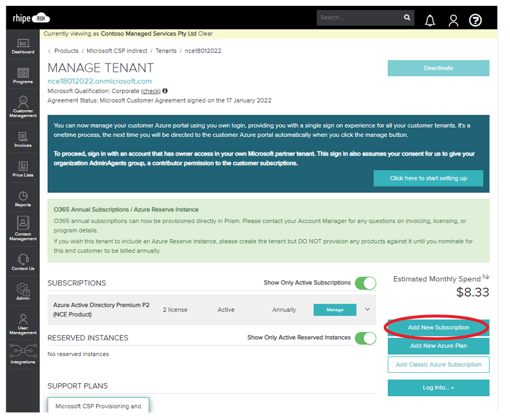The height and width of the screenshot is (420, 510).
Task: Go to Products breadcrumb
Action: (66, 51)
